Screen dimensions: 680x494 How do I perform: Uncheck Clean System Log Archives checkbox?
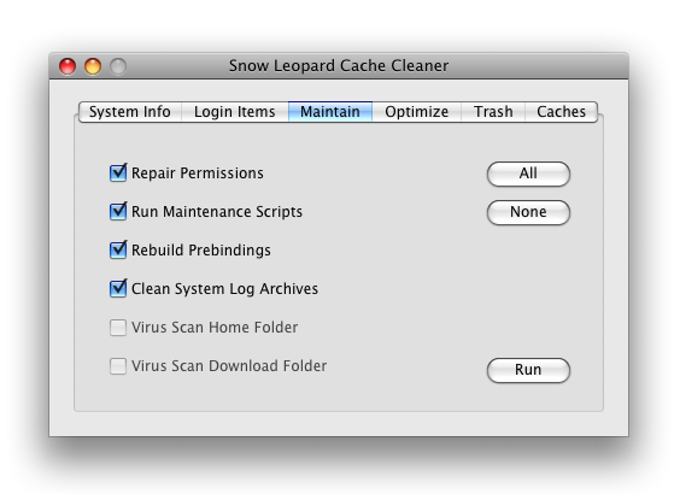[118, 288]
